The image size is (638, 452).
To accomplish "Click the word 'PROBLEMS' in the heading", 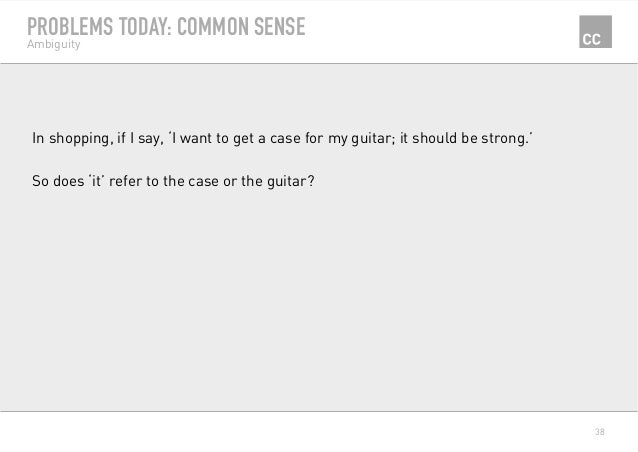I will 70,27.
